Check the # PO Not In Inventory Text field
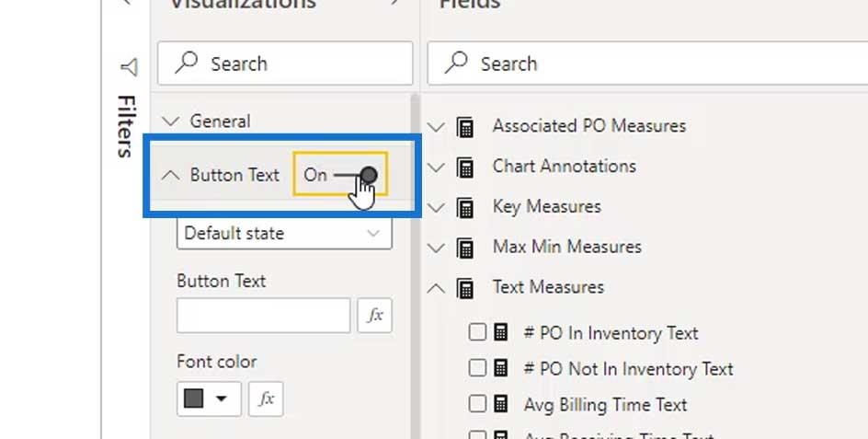 point(476,368)
